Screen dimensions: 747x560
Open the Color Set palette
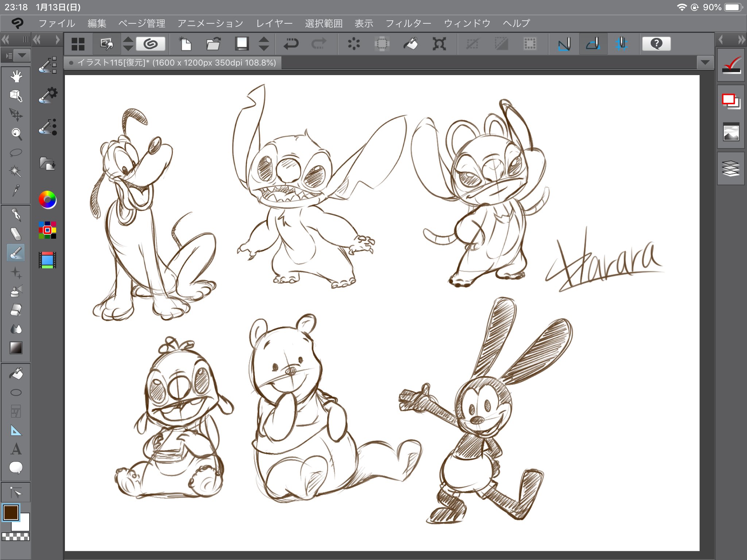click(48, 230)
